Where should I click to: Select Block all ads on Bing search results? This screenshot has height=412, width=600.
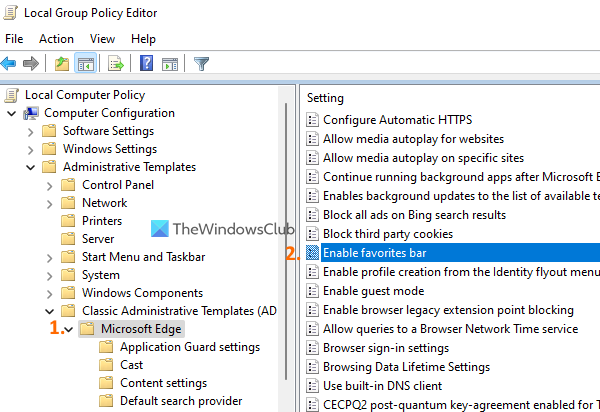point(414,215)
